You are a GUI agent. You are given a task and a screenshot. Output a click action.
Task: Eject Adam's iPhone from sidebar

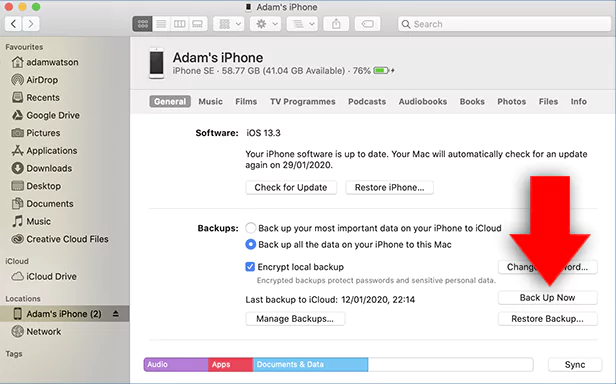click(116, 314)
